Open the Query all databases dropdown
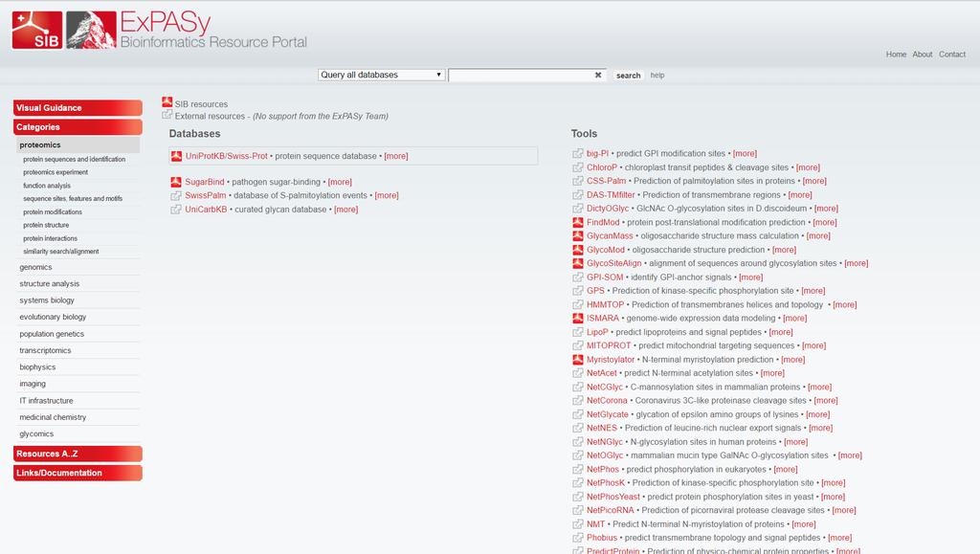 pos(381,75)
